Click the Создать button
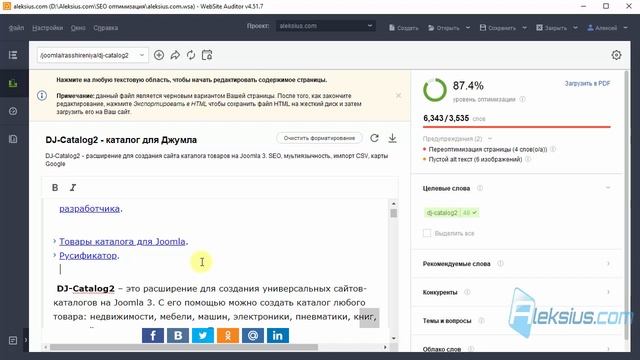This screenshot has height=360, width=640. pos(403,28)
